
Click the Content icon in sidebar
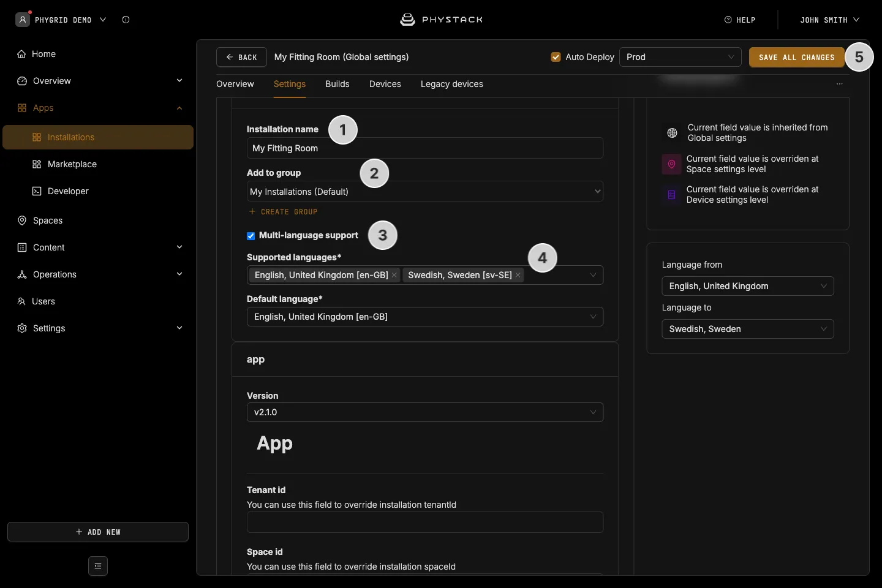coord(22,247)
